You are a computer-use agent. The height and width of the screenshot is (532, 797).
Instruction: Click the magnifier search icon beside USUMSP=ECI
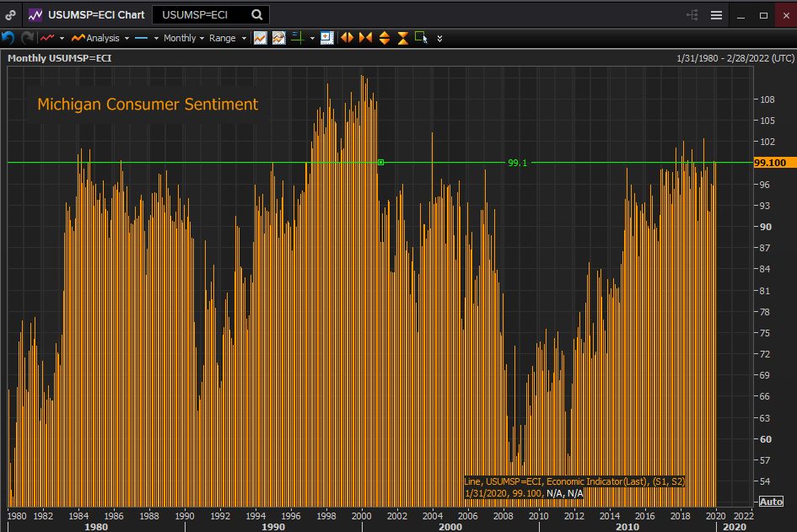(256, 14)
